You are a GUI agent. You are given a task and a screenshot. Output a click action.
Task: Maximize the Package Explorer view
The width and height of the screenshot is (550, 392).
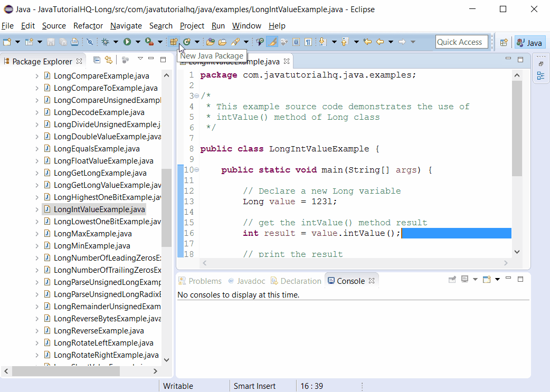[x=163, y=60]
